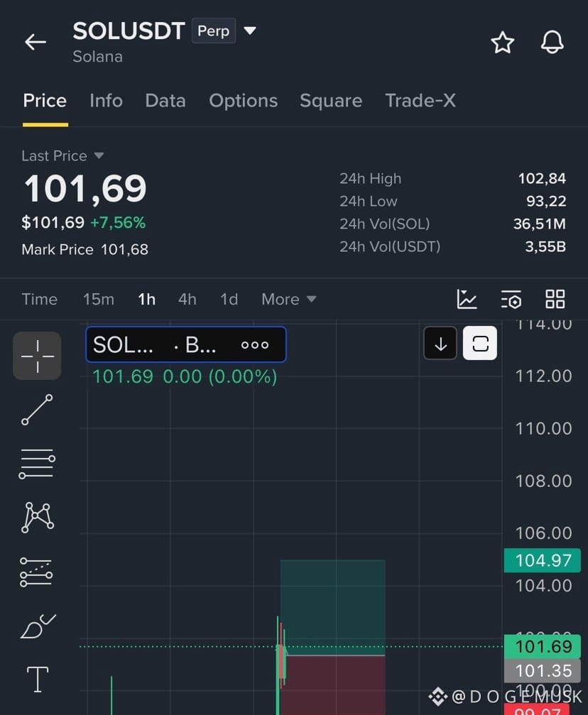Select the 1h chart interval

click(x=146, y=299)
